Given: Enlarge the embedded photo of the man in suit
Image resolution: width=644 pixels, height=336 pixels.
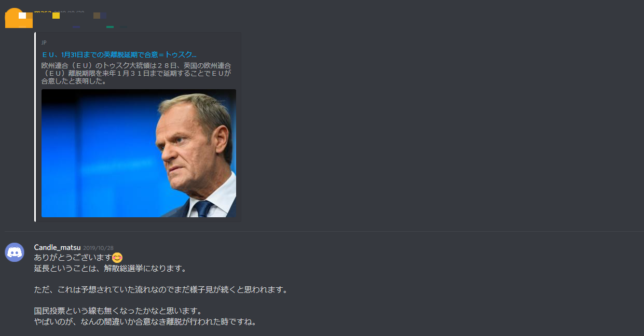Looking at the screenshot, I should pyautogui.click(x=139, y=153).
